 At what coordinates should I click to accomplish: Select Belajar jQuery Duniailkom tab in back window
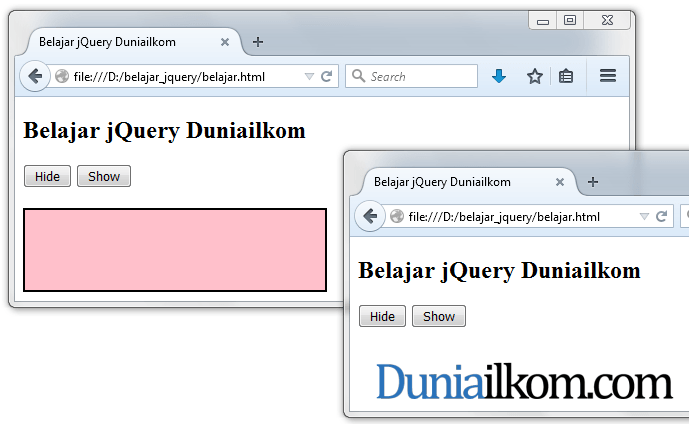click(132, 42)
